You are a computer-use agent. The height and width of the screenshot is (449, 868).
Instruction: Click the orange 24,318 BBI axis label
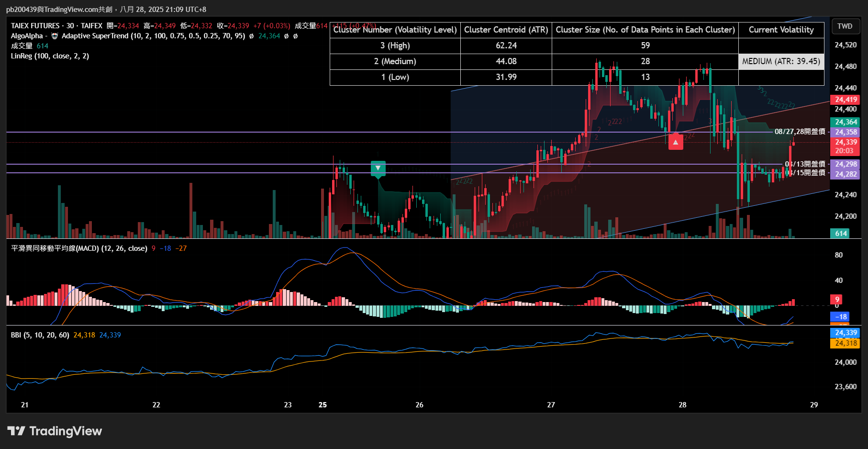[845, 343]
